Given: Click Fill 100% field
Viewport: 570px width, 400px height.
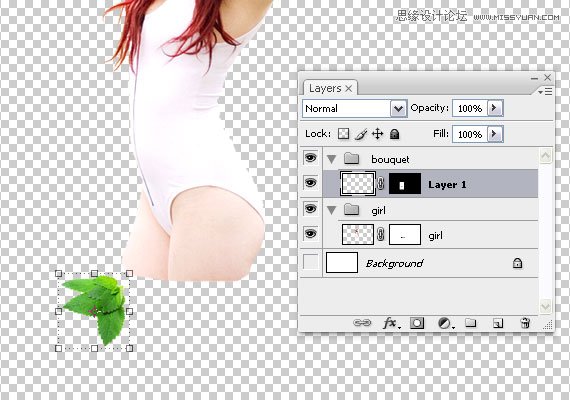Looking at the screenshot, I should [x=470, y=134].
